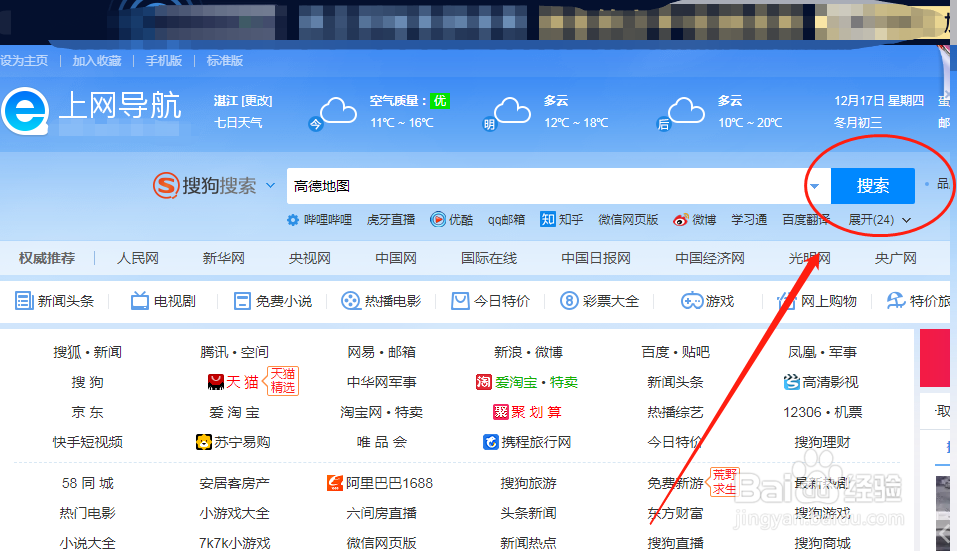This screenshot has height=551, width=957.
Task: Open 搜狐 • 新闻 link
Action: tap(87, 352)
